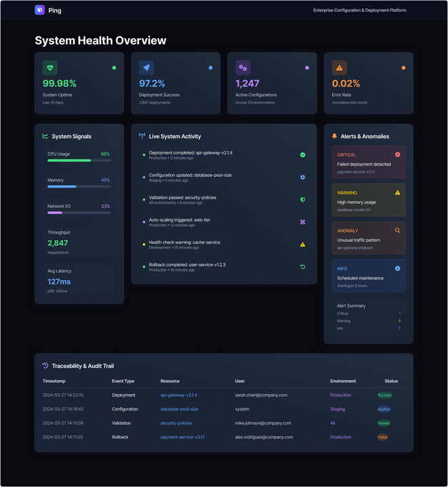The height and width of the screenshot is (487, 448).
Task: Click the Throughput 2,847 value
Action: pos(58,243)
